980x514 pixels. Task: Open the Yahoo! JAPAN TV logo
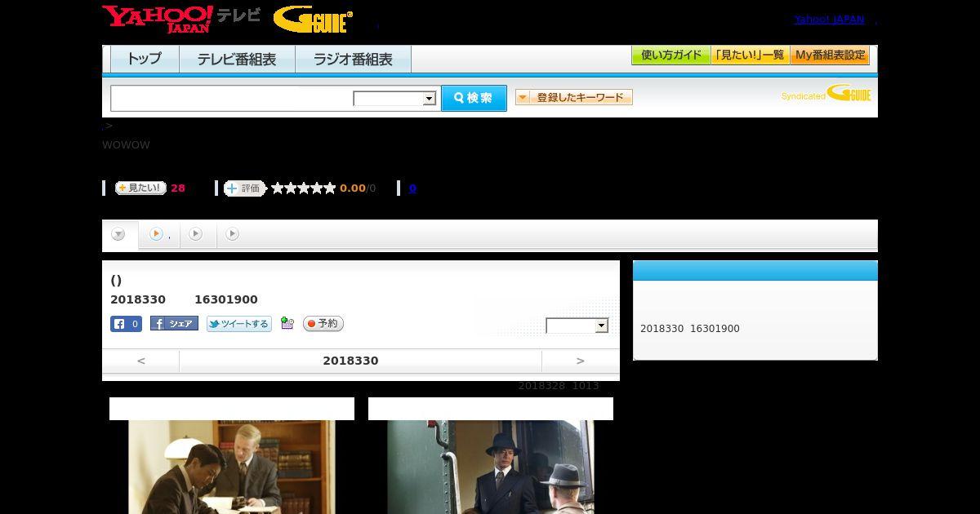click(181, 19)
